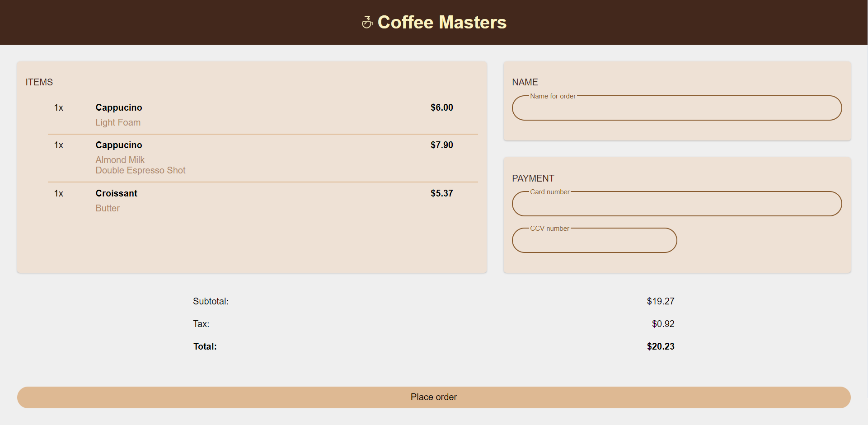Click the Subtotal amount $19.27
868x425 pixels.
(661, 301)
